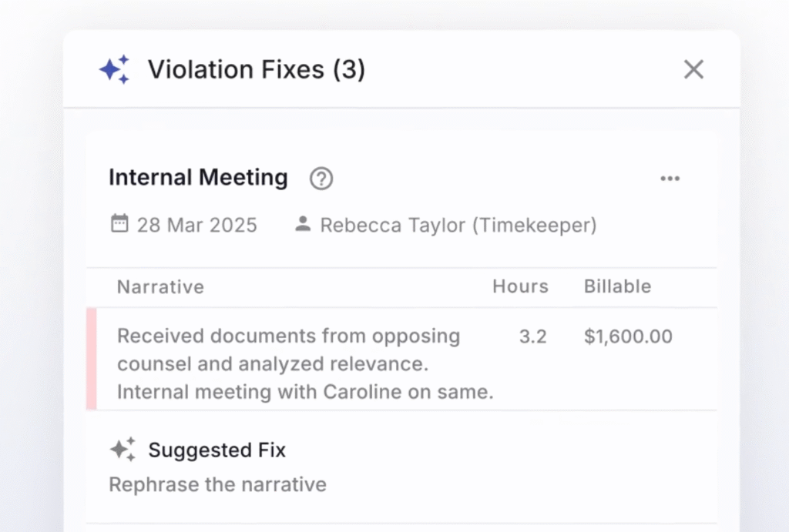Screen dimensions: 789x532
Task: Select the Violation Fixes (3) title
Action: [x=256, y=70]
